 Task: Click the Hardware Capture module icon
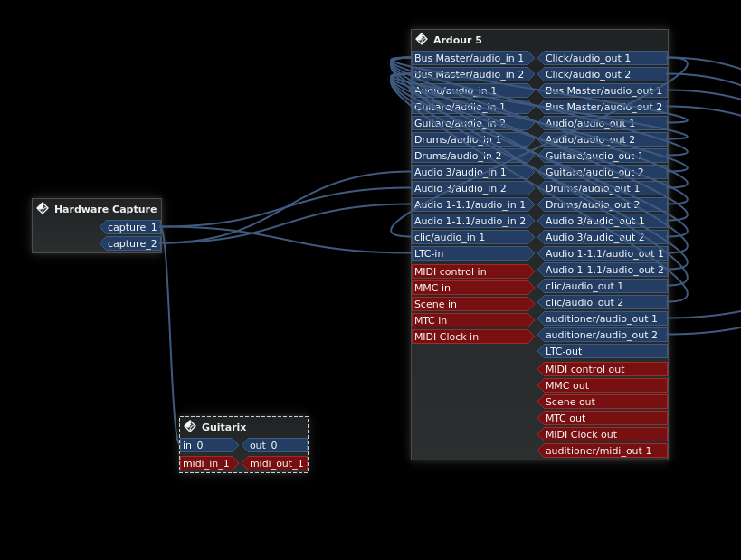tap(43, 208)
